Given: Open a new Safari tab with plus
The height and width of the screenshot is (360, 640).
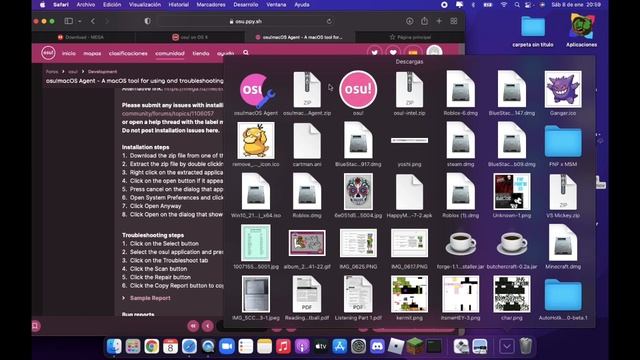Looking at the screenshot, I should pyautogui.click(x=439, y=21).
